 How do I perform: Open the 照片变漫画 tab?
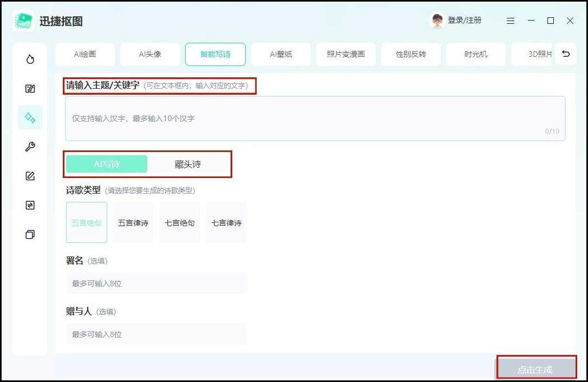pyautogui.click(x=346, y=54)
